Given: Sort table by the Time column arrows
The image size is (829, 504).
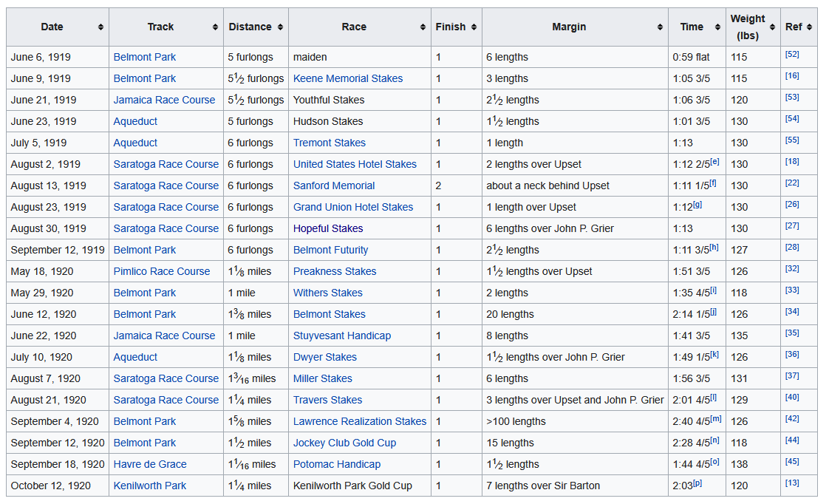Looking at the screenshot, I should click(717, 27).
